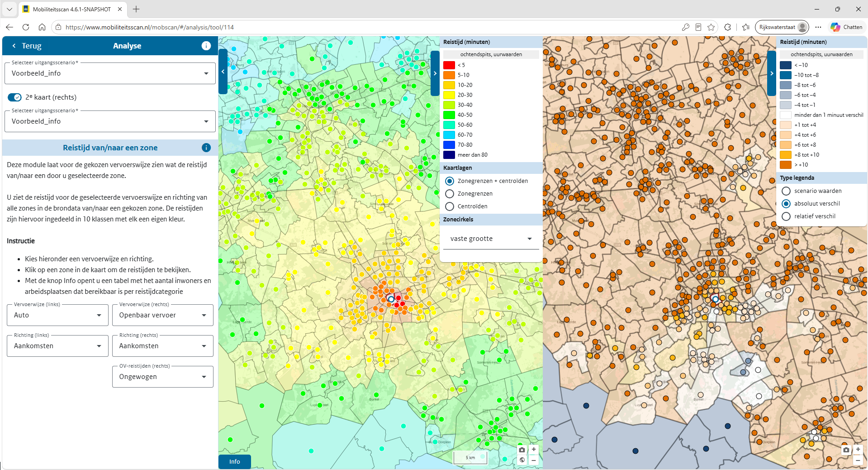The width and height of the screenshot is (868, 470).
Task: Select scenario waarden legend type
Action: [786, 191]
